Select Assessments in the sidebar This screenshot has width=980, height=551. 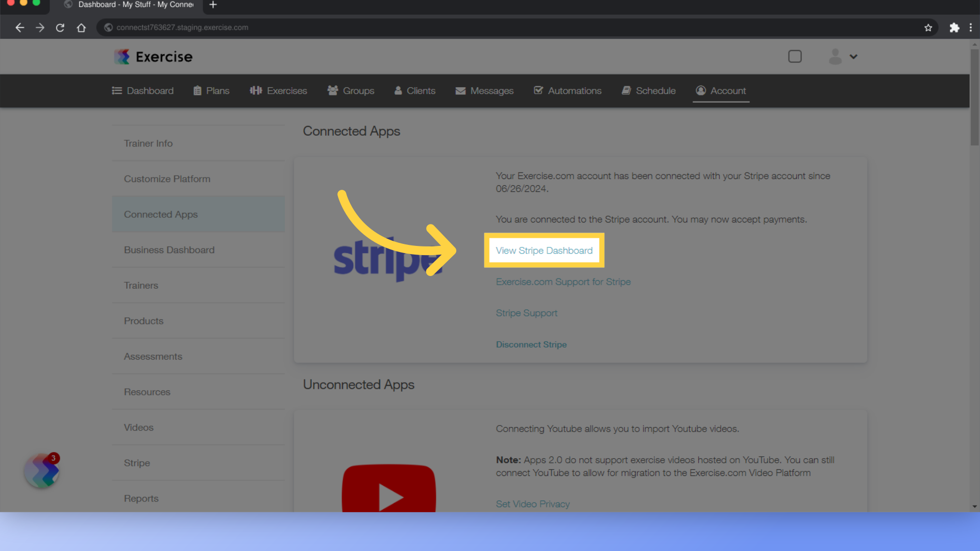click(x=199, y=357)
